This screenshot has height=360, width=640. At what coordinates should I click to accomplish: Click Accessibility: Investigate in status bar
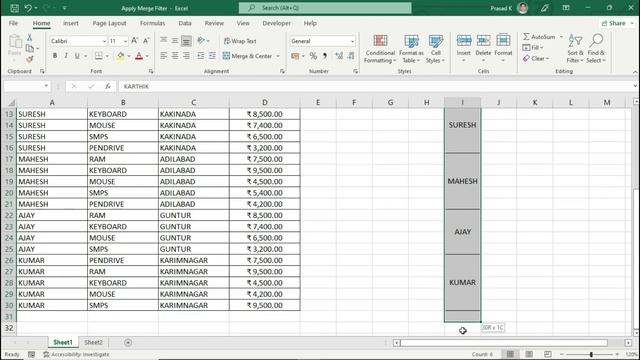[76, 354]
